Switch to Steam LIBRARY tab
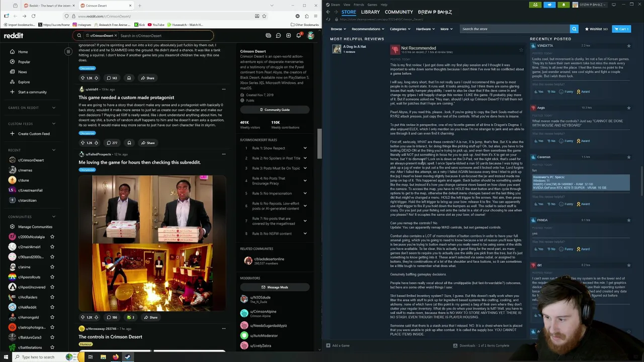Viewport: 644px width, 362px height. (x=370, y=12)
